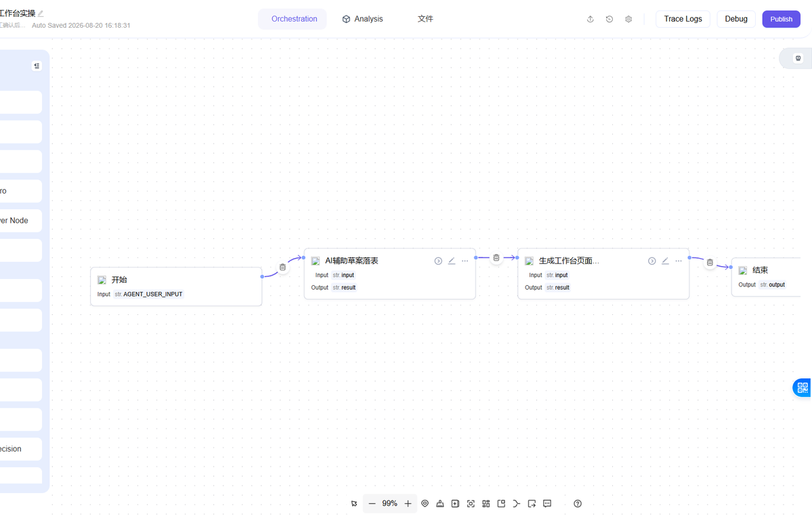Open the 文件 tab
Screen dimensions: 812x516
(x=425, y=19)
